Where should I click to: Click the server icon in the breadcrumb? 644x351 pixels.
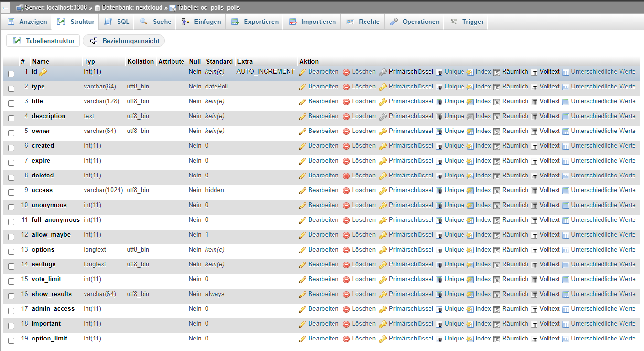(x=20, y=8)
